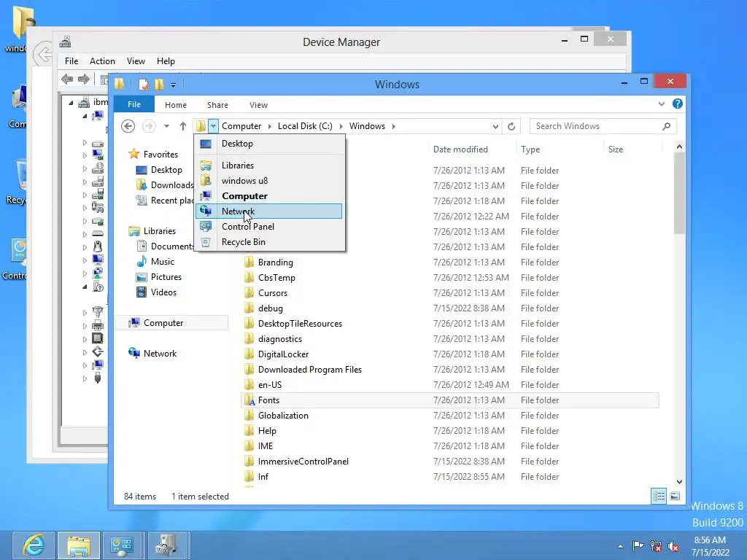Go up one folder level
The height and width of the screenshot is (560, 747).
coord(183,126)
